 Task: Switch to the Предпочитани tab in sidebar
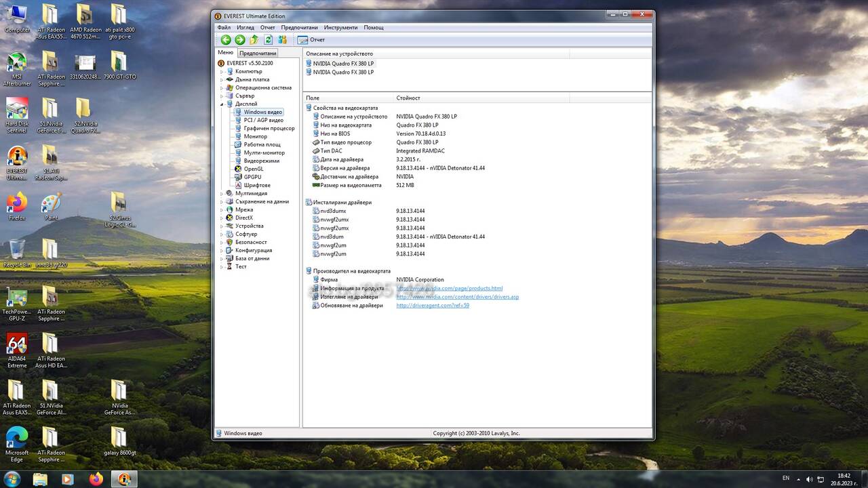click(x=258, y=53)
